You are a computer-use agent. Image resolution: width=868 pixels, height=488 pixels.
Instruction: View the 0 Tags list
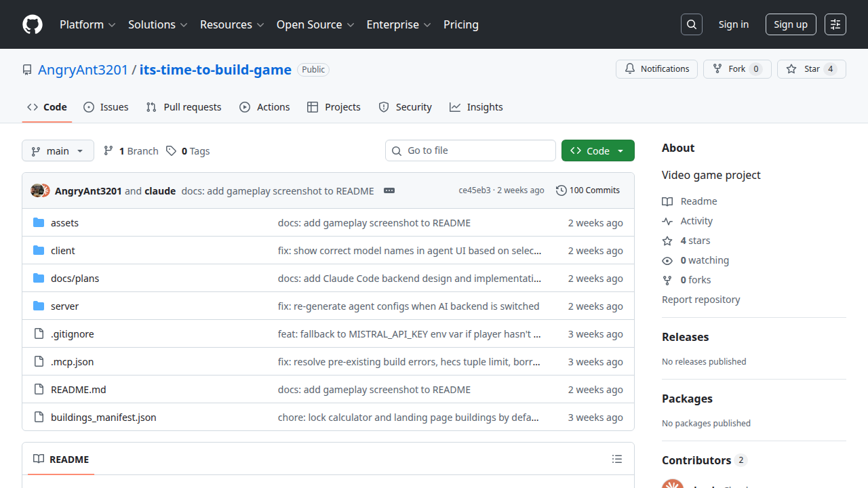tap(189, 150)
